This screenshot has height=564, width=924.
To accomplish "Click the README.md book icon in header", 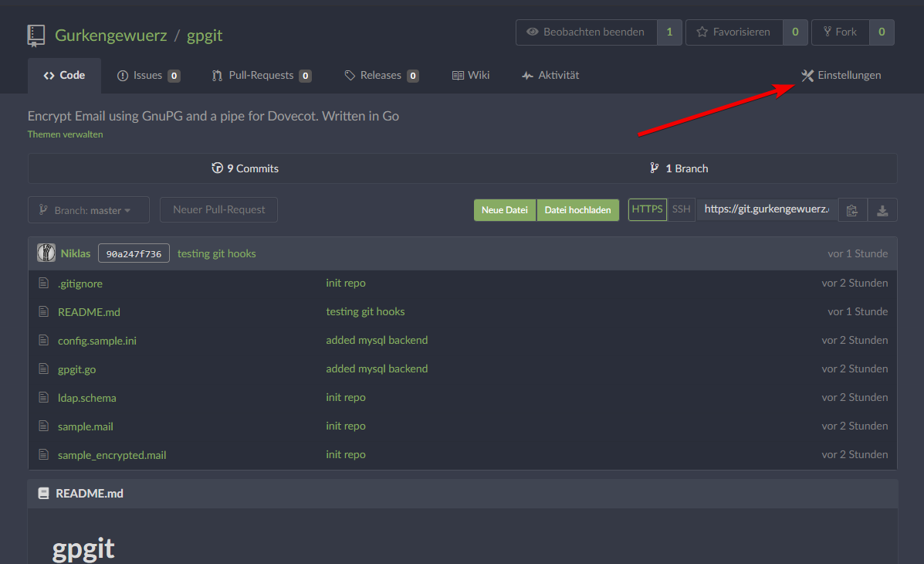I will [43, 493].
